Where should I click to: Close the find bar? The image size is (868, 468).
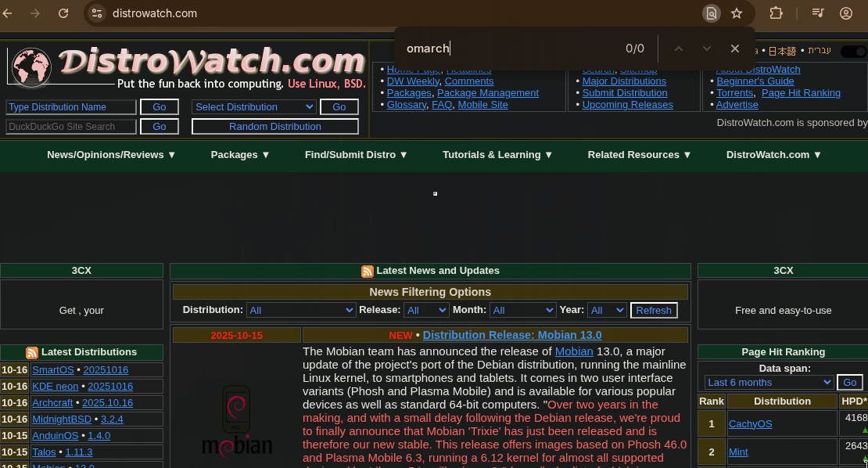tap(734, 49)
